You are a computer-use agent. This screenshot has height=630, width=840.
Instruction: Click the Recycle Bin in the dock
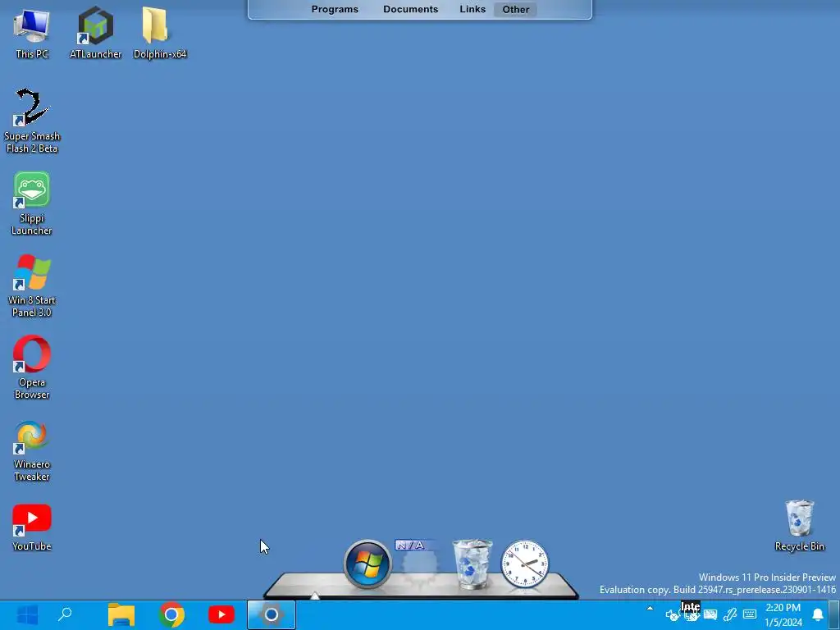point(472,564)
